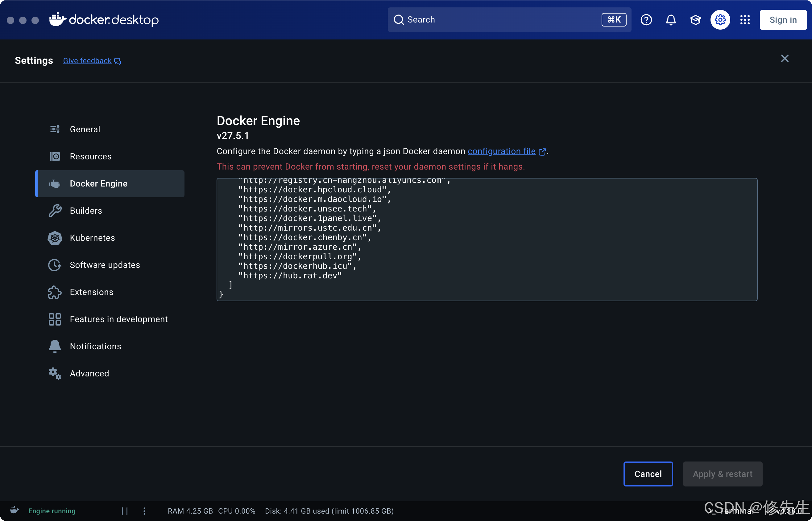Image resolution: width=812 pixels, height=521 pixels.
Task: Open Software updates panel
Action: tap(105, 265)
